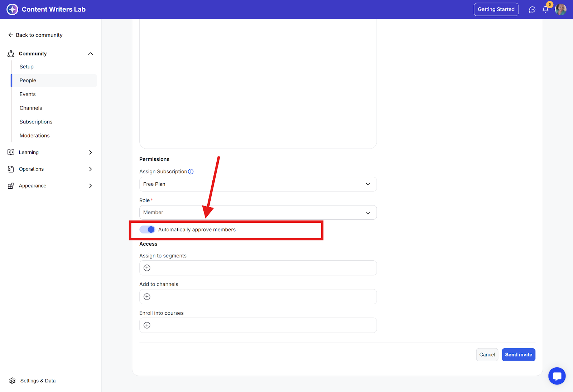The image size is (573, 392).
Task: Click the Appearance label in the sidebar
Action: coord(33,186)
